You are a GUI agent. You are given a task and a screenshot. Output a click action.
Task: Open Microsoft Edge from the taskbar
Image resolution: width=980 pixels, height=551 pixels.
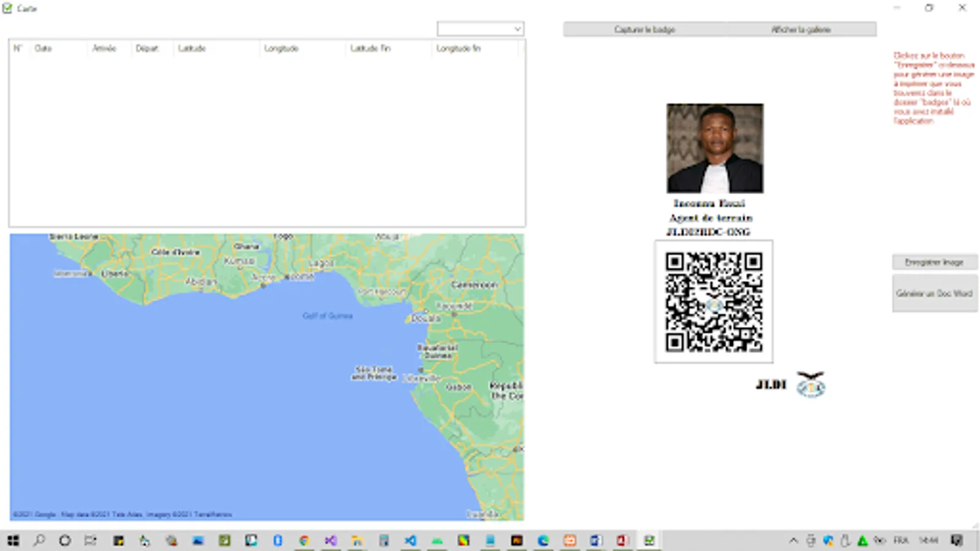point(543,540)
